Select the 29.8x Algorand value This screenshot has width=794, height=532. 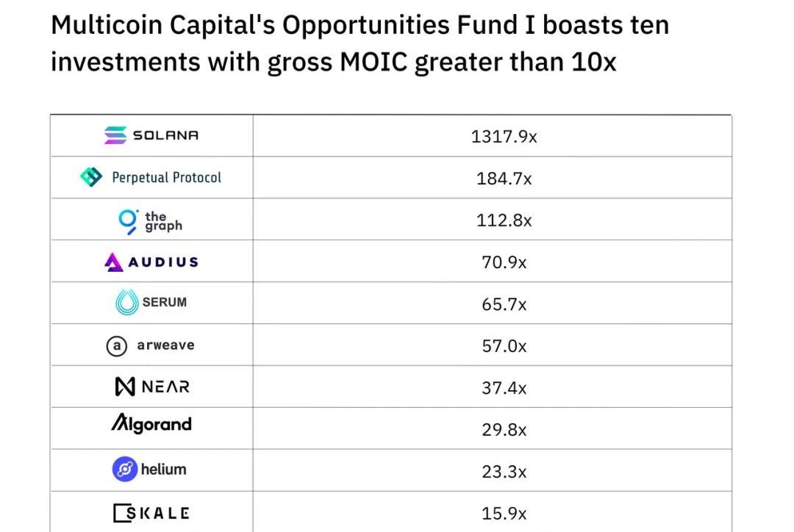(x=504, y=430)
